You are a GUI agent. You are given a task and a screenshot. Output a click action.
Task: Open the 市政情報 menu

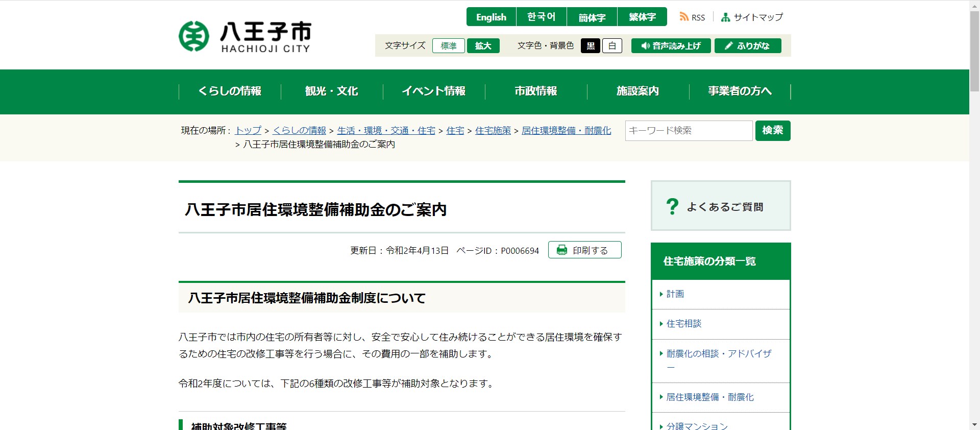pos(536,91)
